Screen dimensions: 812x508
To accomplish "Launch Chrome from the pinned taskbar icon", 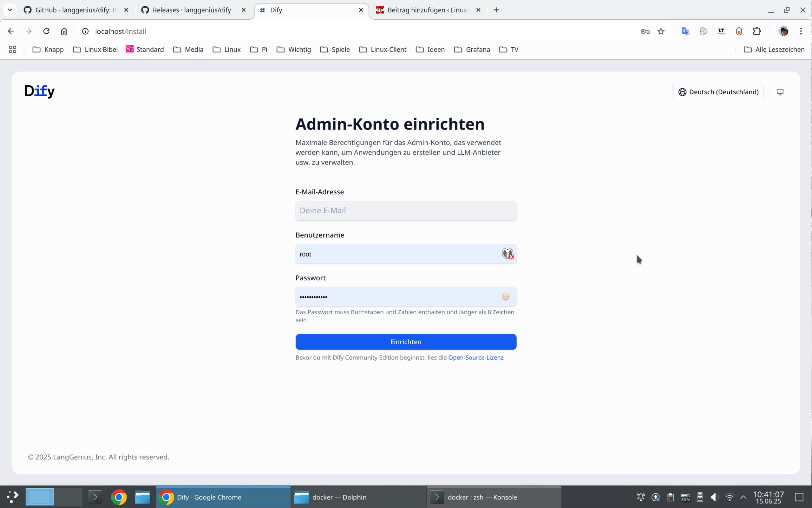I will click(119, 497).
